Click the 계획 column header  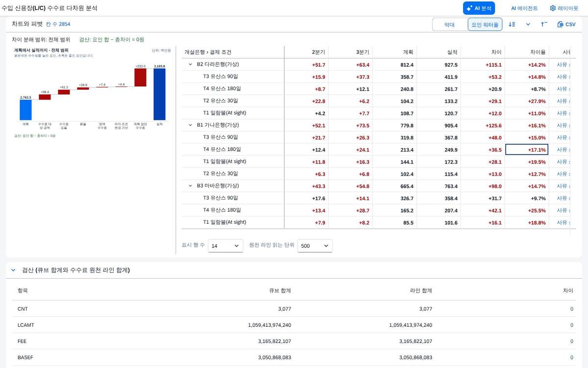(408, 52)
